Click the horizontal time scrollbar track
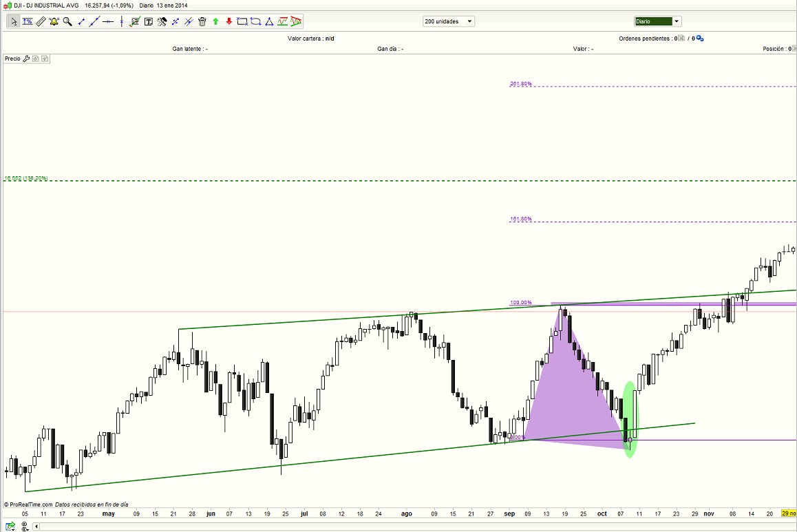The height and width of the screenshot is (532, 797). click(417, 526)
